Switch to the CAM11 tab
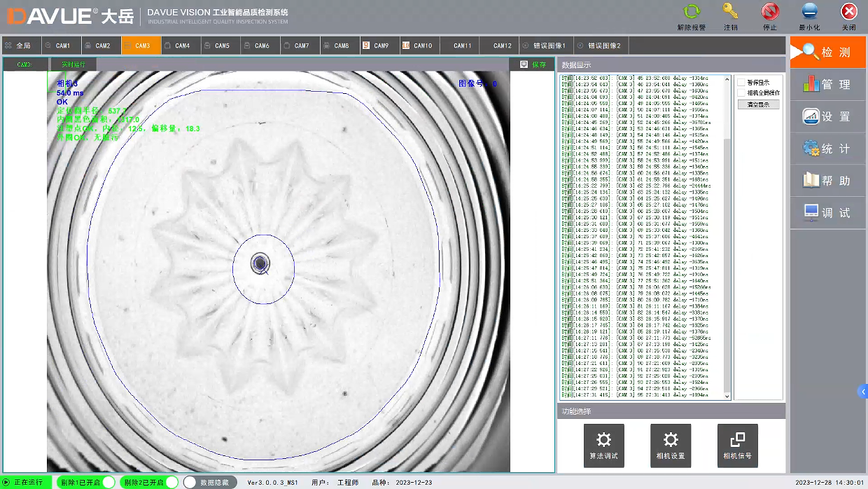Viewport: 868px width, 489px height. [x=461, y=46]
